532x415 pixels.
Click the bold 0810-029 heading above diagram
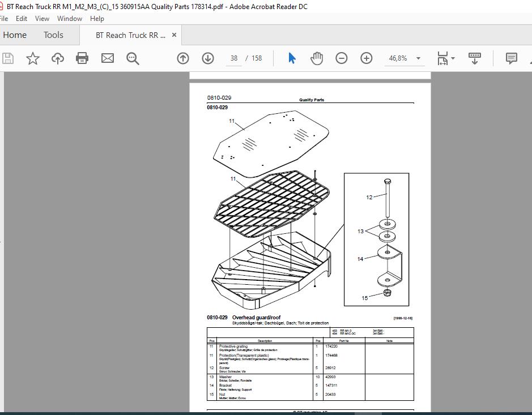coord(217,108)
